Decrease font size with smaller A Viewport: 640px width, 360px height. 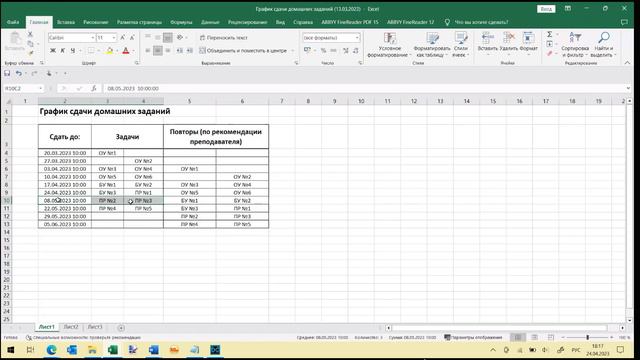tap(132, 38)
